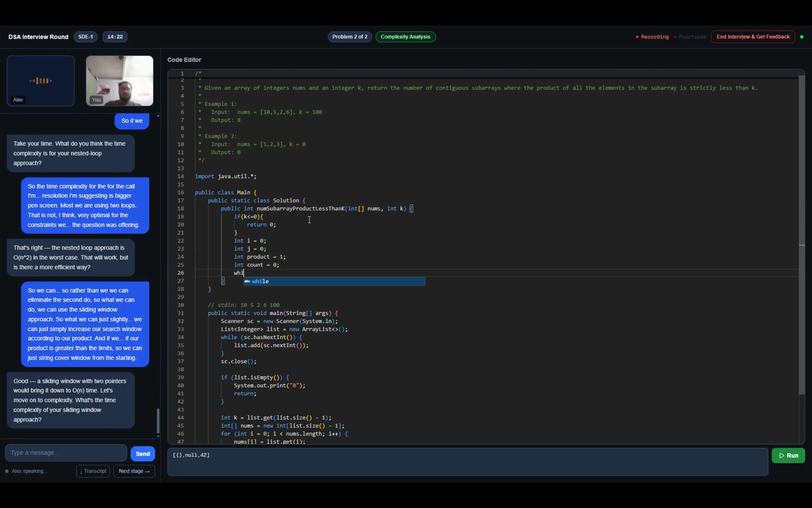
Task: Click the output console showing [{},null,42]
Action: point(468,462)
